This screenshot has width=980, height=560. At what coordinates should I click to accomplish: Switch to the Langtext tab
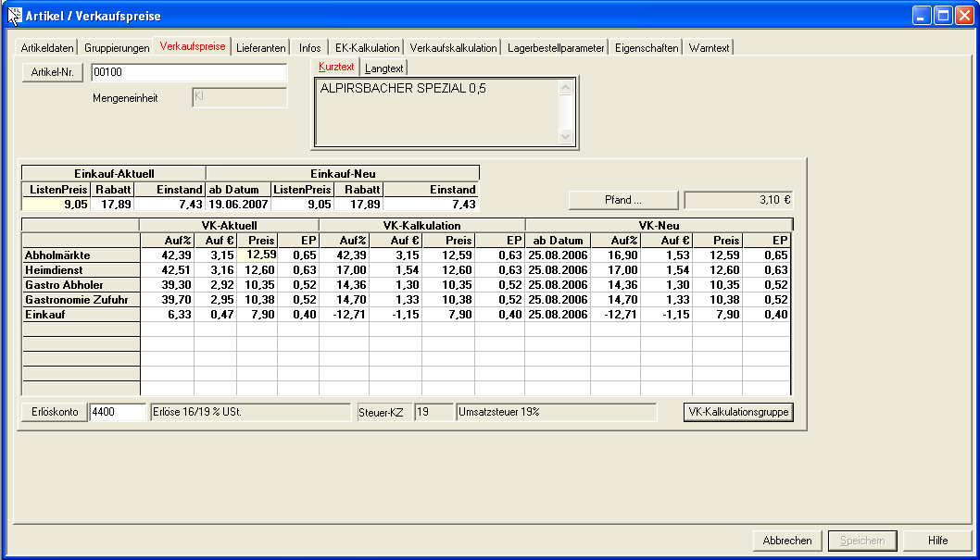(x=383, y=68)
